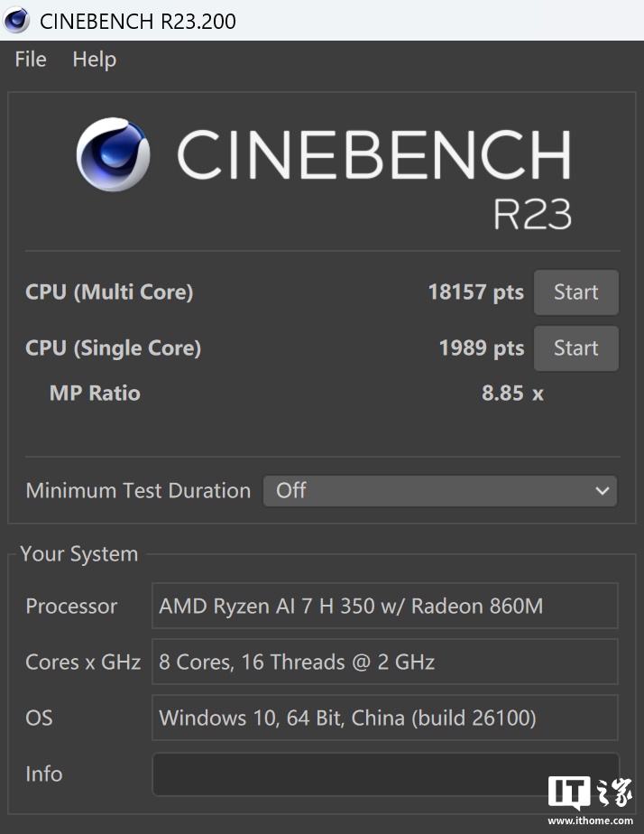The width and height of the screenshot is (644, 834).
Task: Click the CPU (Single Core) label
Action: pos(113,348)
